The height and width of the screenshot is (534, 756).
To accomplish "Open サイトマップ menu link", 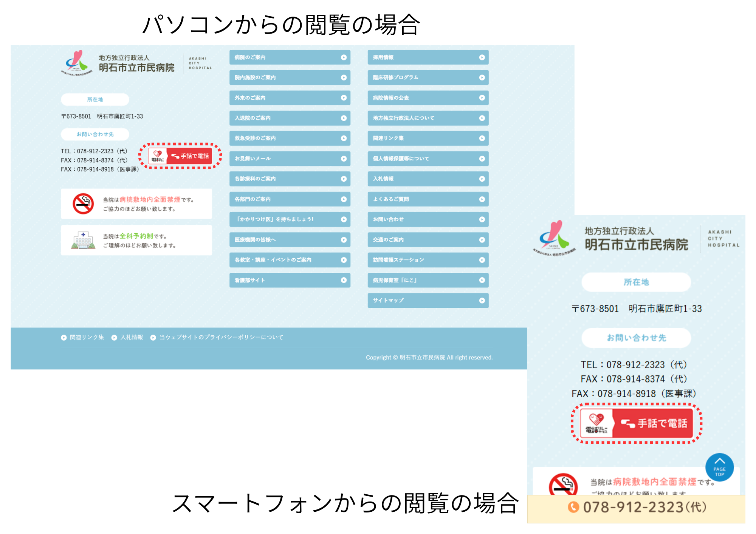I will point(428,301).
